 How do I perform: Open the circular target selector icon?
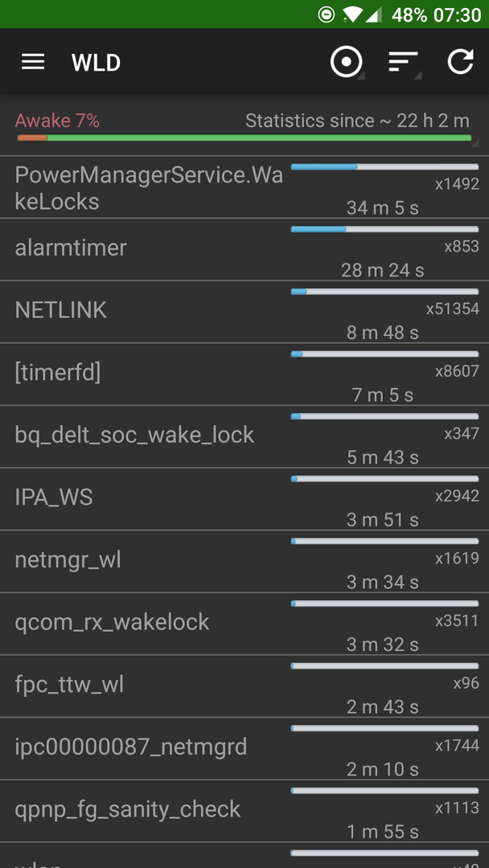347,63
